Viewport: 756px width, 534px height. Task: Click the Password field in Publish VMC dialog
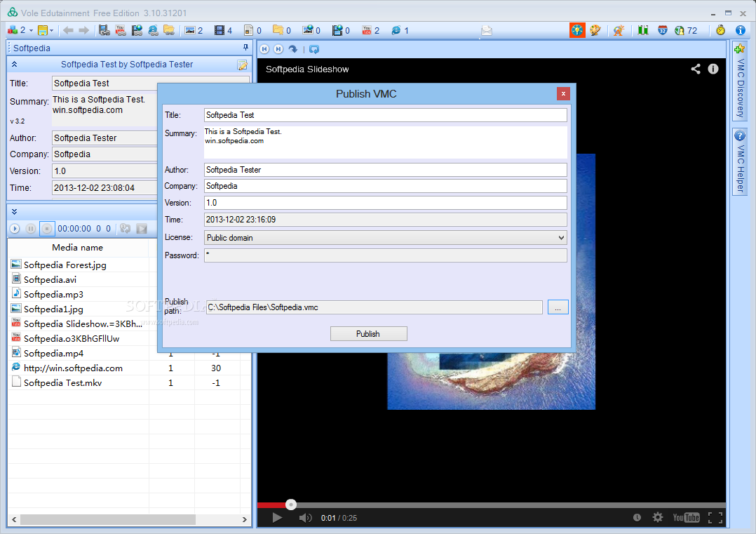point(385,255)
